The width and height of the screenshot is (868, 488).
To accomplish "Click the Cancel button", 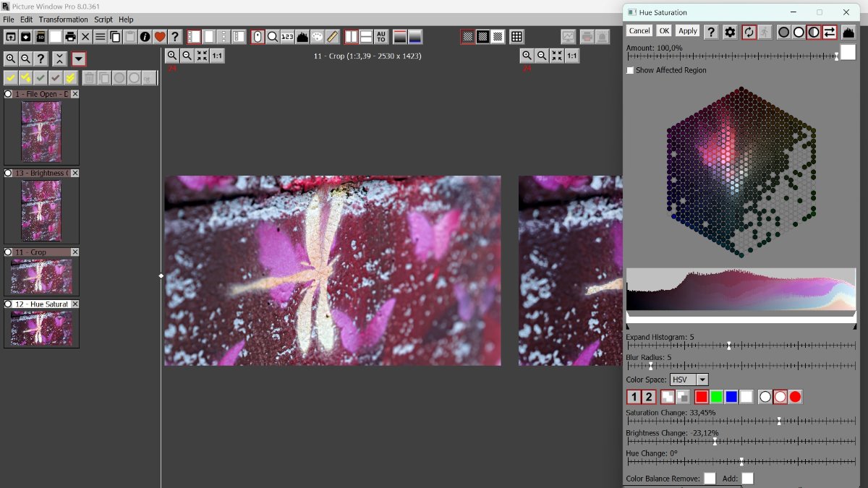I will pyautogui.click(x=639, y=31).
